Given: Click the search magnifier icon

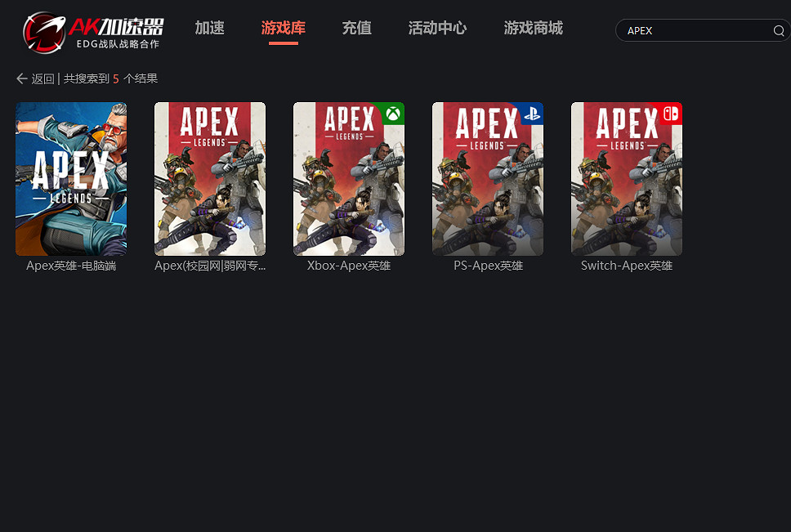Looking at the screenshot, I should click(779, 30).
